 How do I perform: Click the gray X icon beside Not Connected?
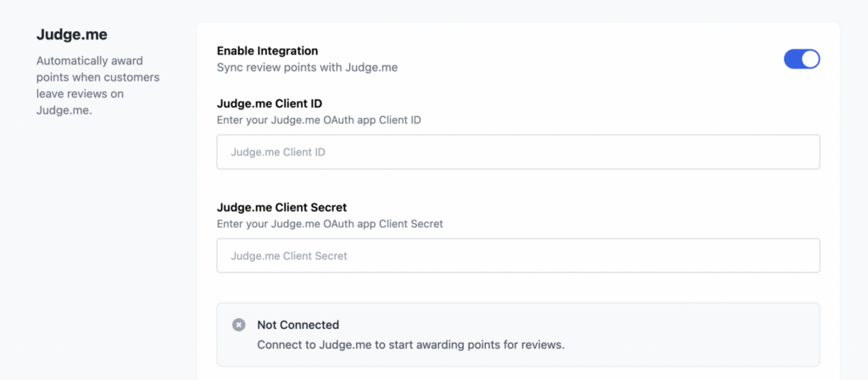click(239, 325)
